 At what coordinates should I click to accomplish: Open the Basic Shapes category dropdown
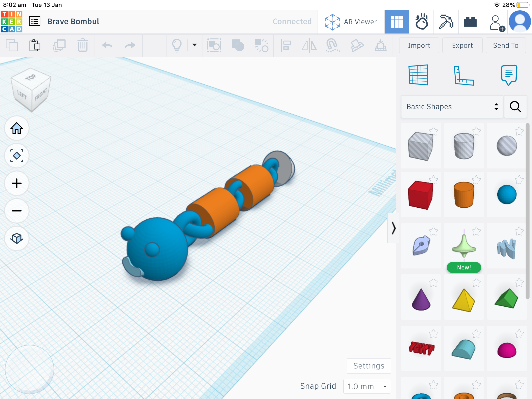coord(452,107)
